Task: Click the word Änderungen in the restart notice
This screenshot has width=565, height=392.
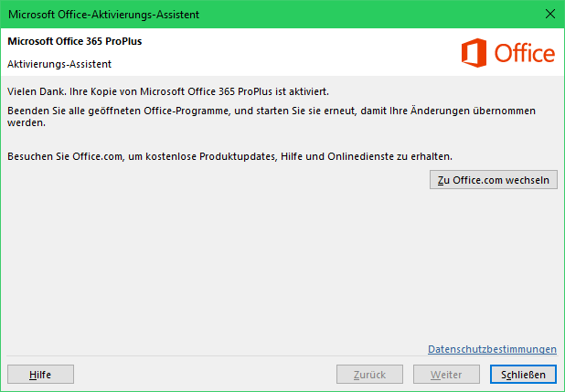Action: coord(439,111)
